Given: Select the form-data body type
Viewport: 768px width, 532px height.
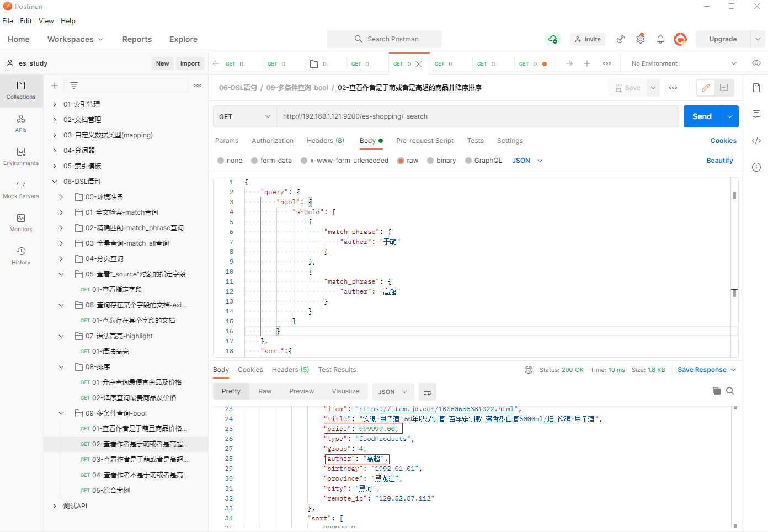Looking at the screenshot, I should (x=254, y=161).
